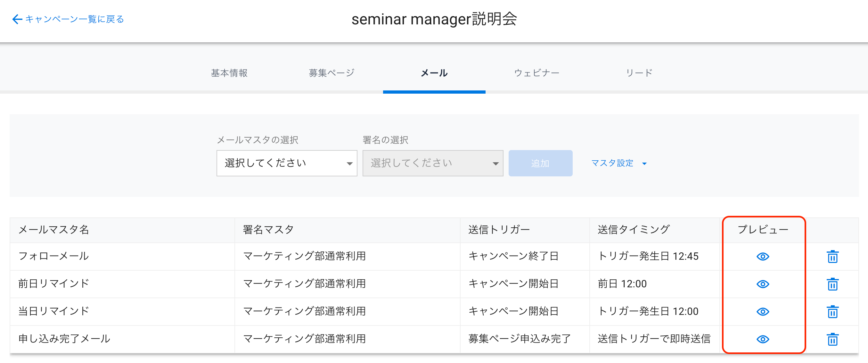The width and height of the screenshot is (868, 363).
Task: Click 前日 12:00 timing cell
Action: pos(654,284)
